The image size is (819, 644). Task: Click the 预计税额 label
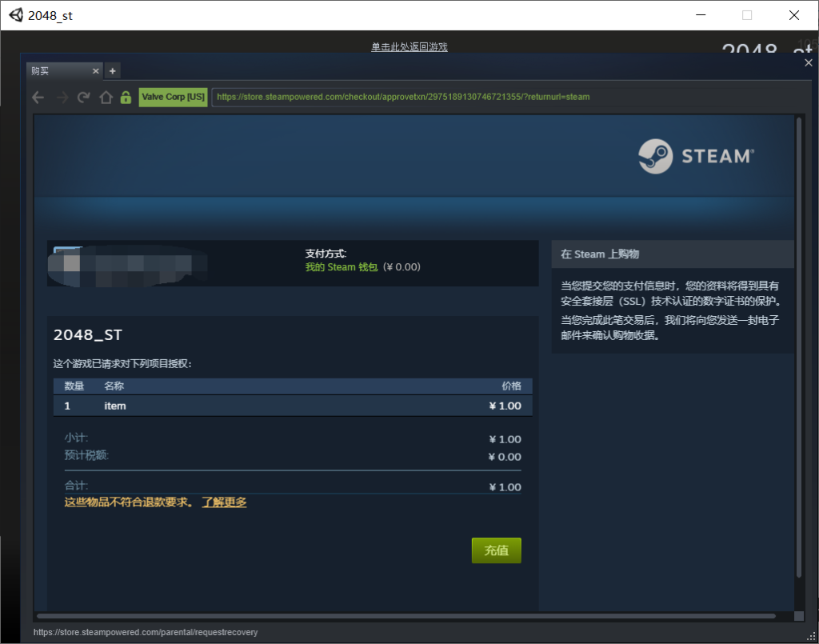[x=86, y=455]
